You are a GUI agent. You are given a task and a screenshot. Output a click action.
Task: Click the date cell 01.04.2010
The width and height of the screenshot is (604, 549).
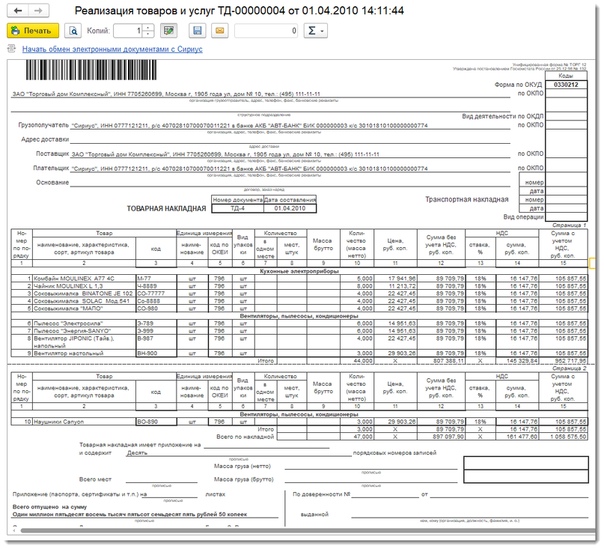coord(290,208)
